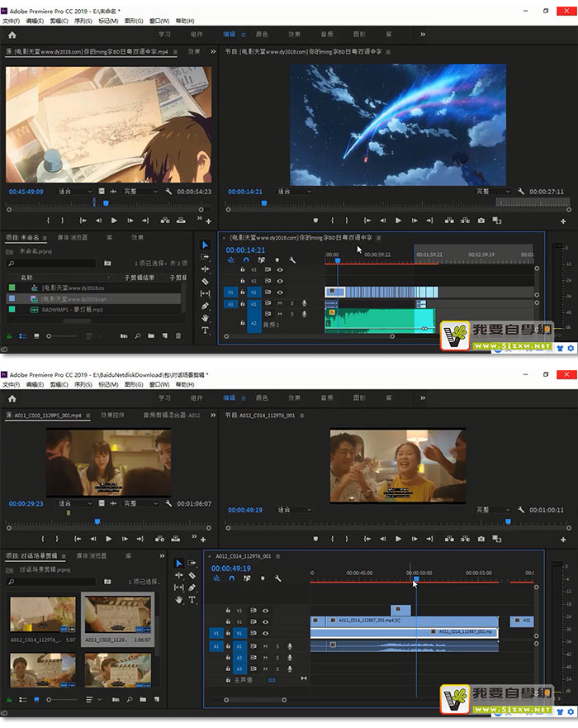Open 适合 zoom dropdown in the 未命名 program monitor

coord(294,191)
